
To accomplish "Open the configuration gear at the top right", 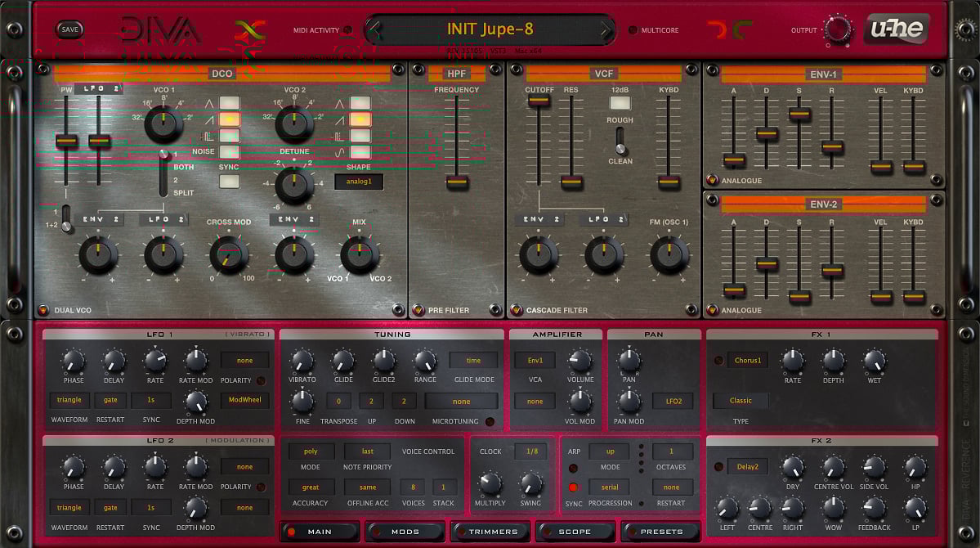I will [x=966, y=29].
